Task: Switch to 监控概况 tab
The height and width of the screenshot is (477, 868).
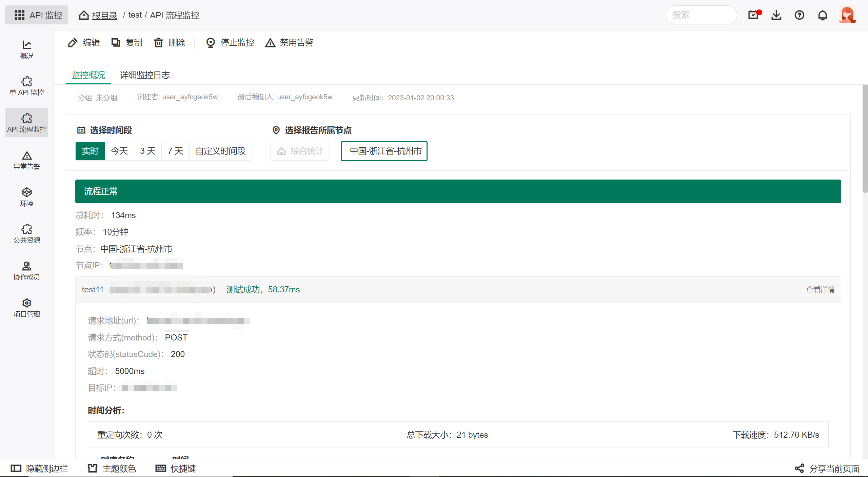Action: click(x=88, y=75)
